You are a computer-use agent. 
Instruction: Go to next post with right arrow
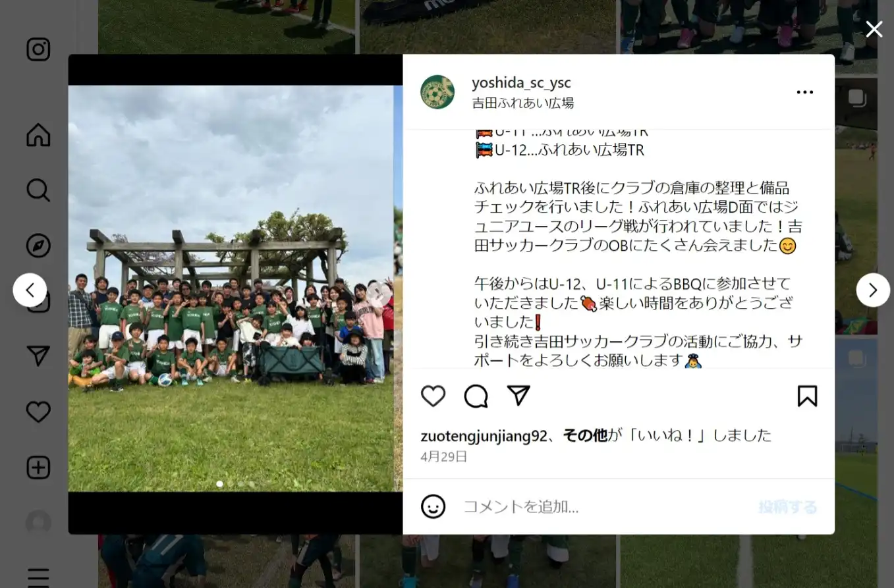[873, 290]
